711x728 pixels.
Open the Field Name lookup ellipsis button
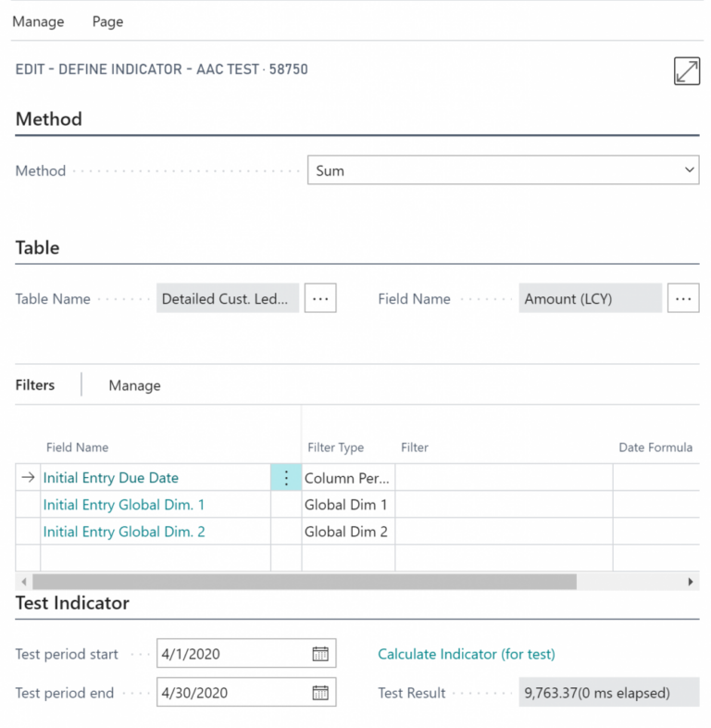click(683, 298)
